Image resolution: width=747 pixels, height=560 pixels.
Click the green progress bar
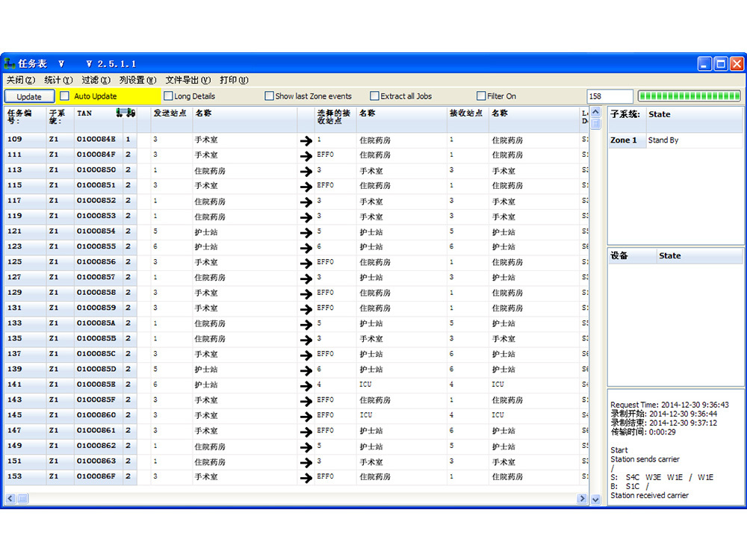click(x=689, y=96)
